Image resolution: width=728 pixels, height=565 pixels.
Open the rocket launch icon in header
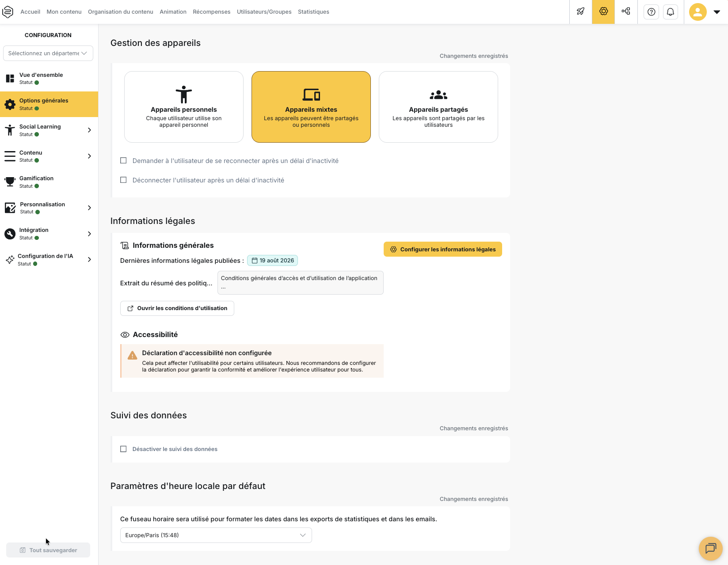[x=581, y=12]
